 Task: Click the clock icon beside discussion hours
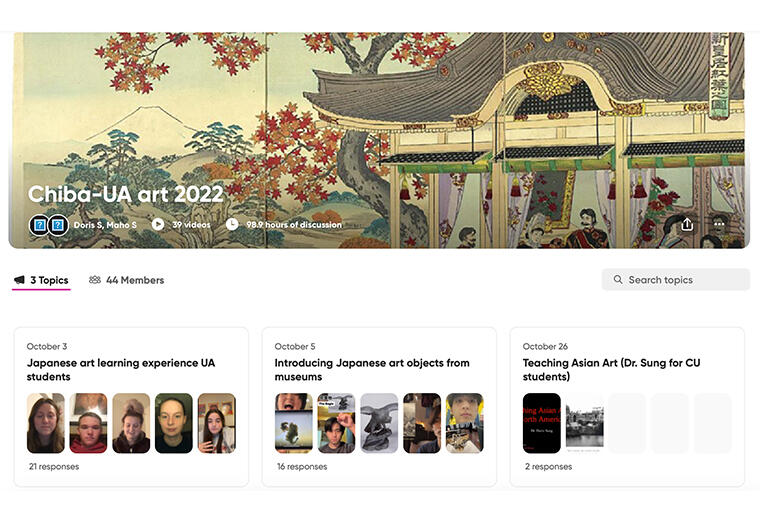(x=232, y=224)
